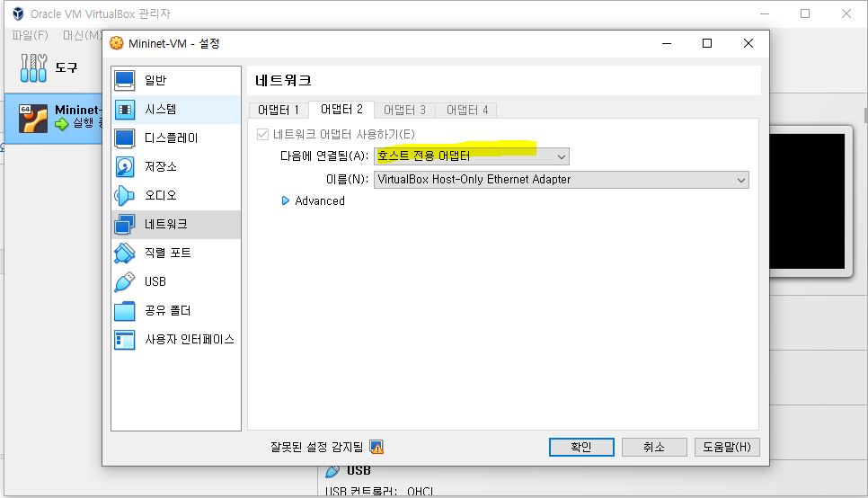Confirm settings with 확인 button
Viewport: 868px width, 498px height.
(581, 447)
